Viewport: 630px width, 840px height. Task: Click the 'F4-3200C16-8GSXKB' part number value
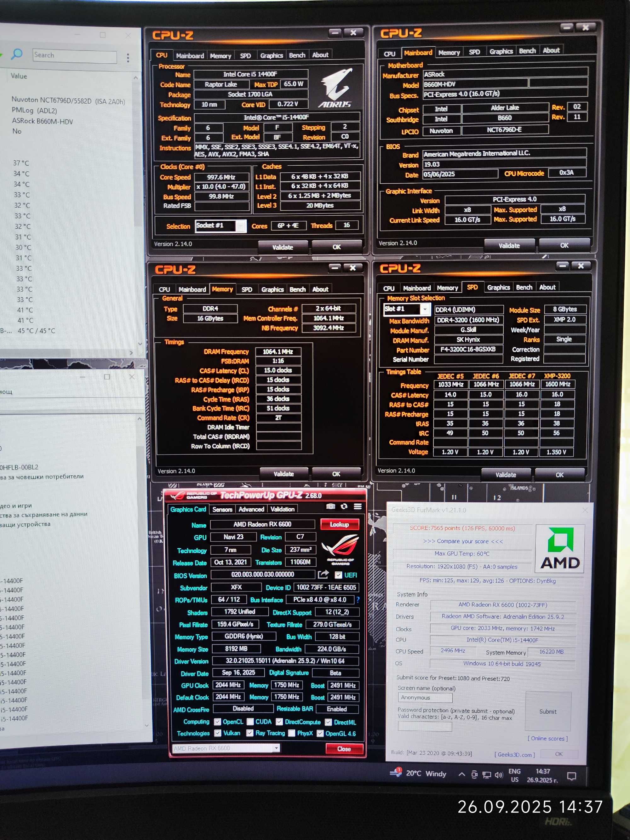coord(468,349)
